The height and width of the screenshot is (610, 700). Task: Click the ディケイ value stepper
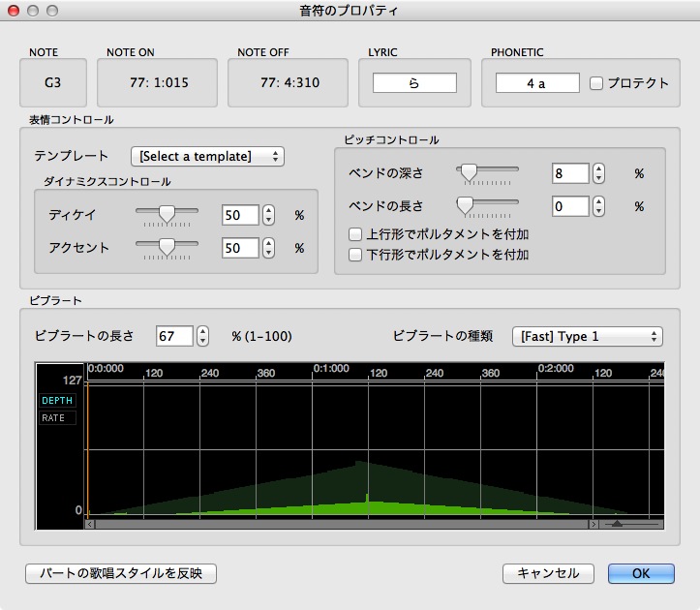click(x=268, y=215)
